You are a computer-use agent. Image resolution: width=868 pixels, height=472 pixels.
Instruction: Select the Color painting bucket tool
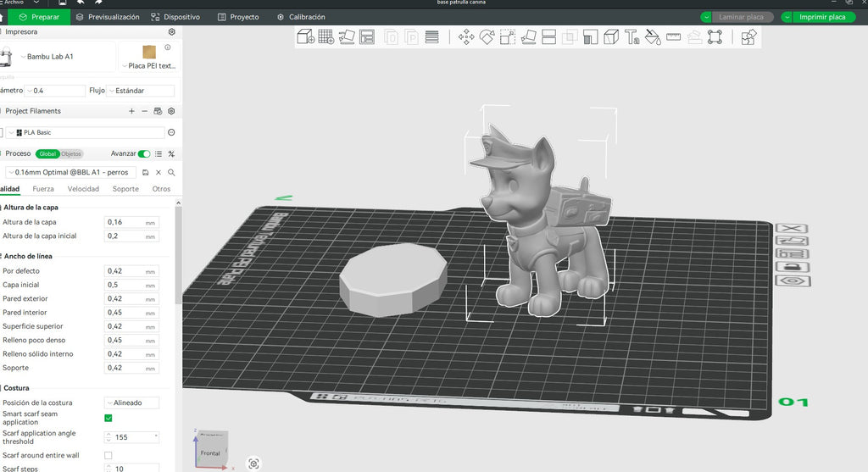pyautogui.click(x=653, y=37)
